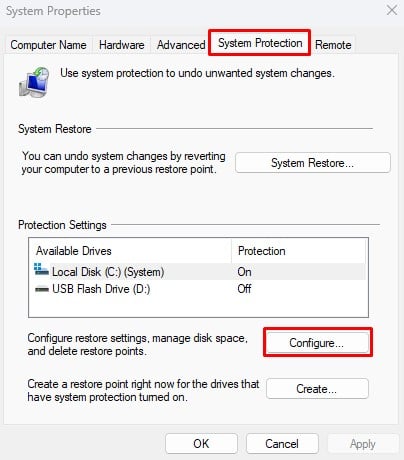Click the USB Flash Drive icon
404x460 pixels.
pyautogui.click(x=42, y=289)
